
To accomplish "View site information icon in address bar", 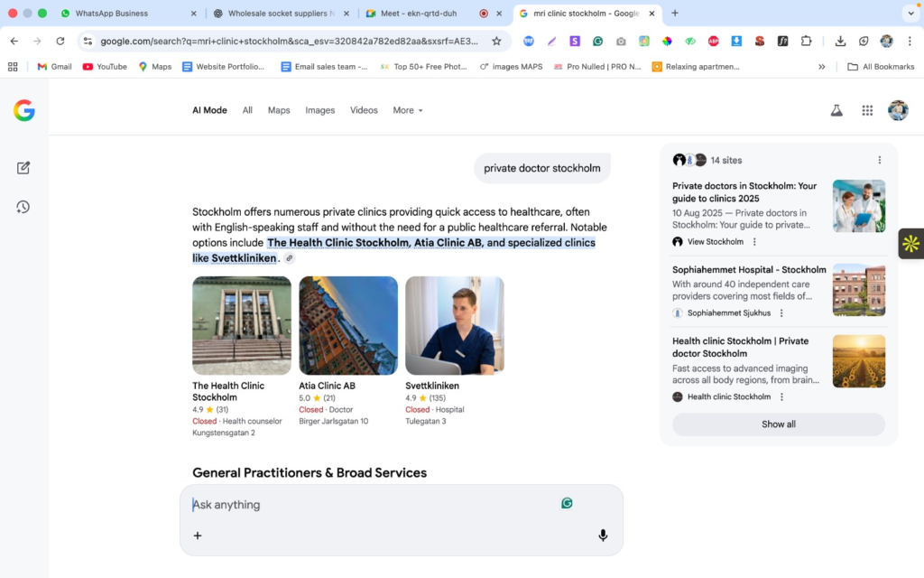I will [x=88, y=41].
